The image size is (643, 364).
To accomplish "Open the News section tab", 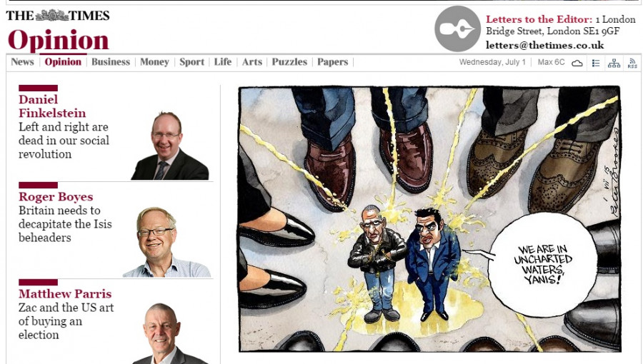I will tap(22, 62).
